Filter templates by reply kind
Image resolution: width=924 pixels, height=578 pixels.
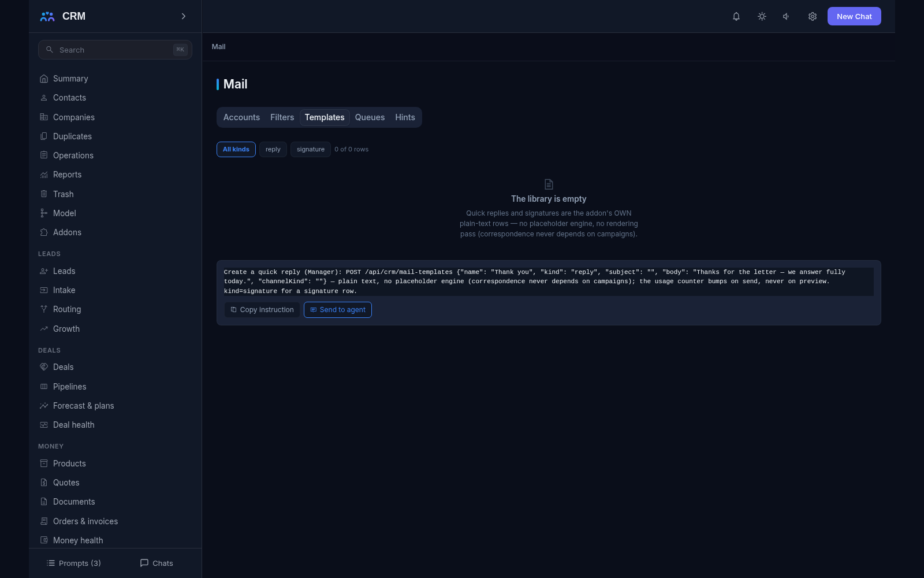point(273,149)
